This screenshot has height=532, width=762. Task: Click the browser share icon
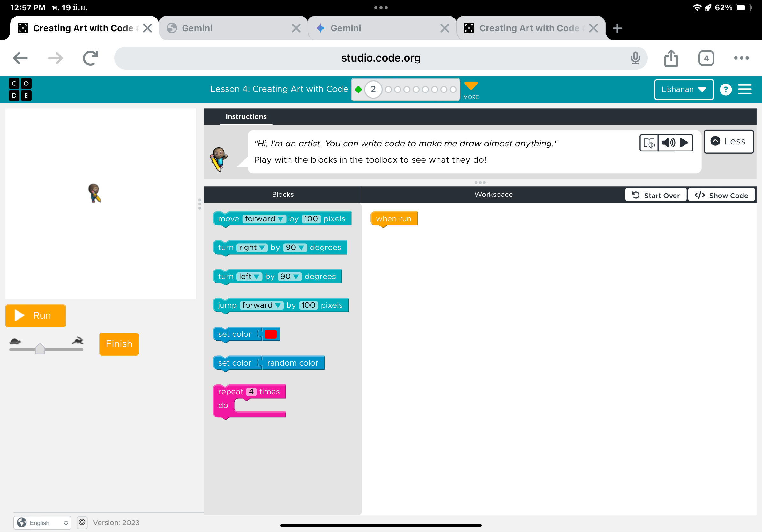pyautogui.click(x=671, y=58)
